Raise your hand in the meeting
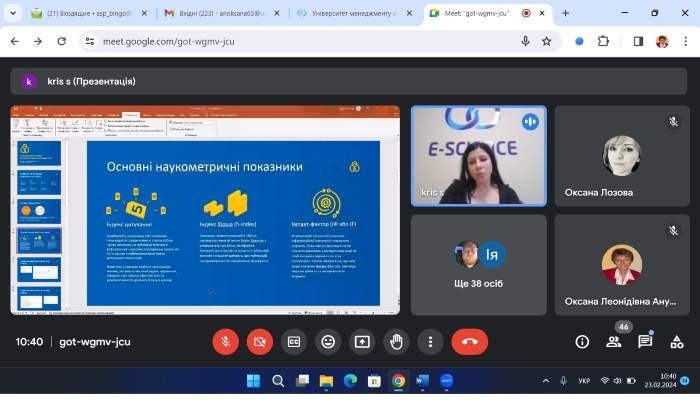This screenshot has height=400, width=700. [396, 341]
